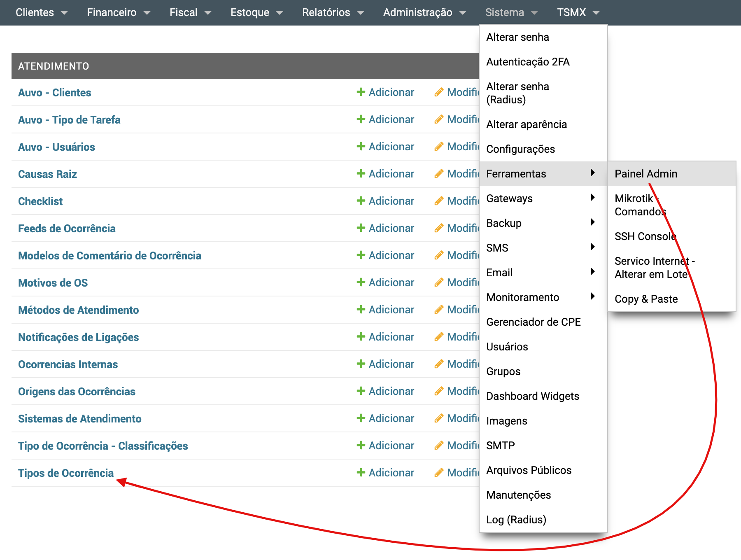Expand the Monitoramento submenu

point(592,296)
